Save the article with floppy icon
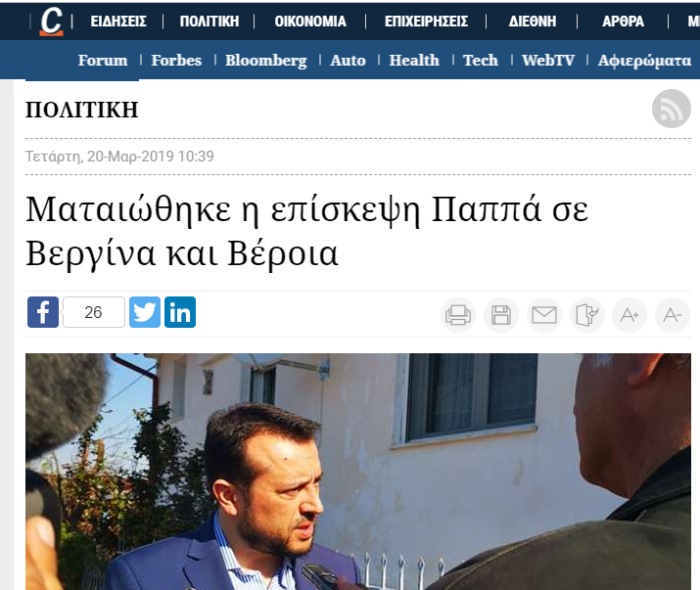The width and height of the screenshot is (700, 590). click(501, 315)
